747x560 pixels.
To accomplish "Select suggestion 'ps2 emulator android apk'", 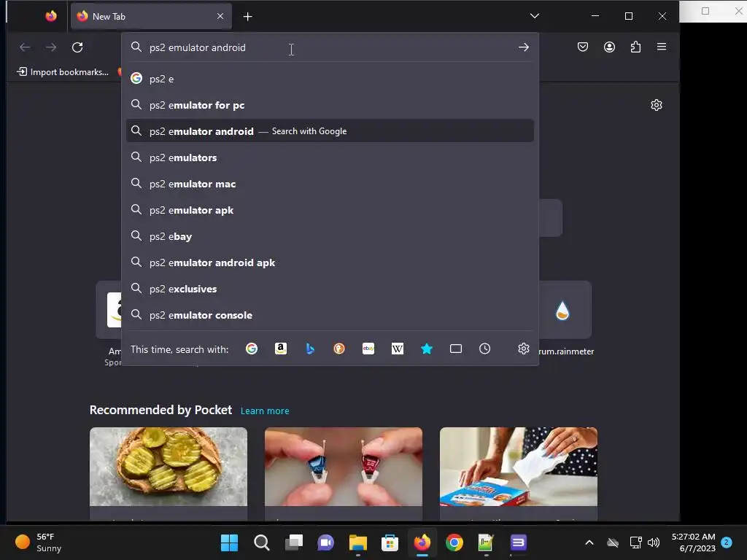I will pyautogui.click(x=330, y=262).
